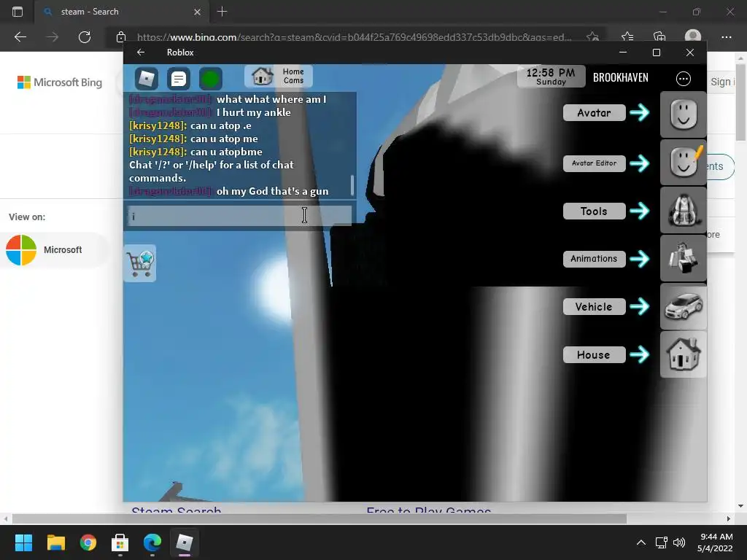Open Microsoft Store from the taskbar

click(x=120, y=542)
